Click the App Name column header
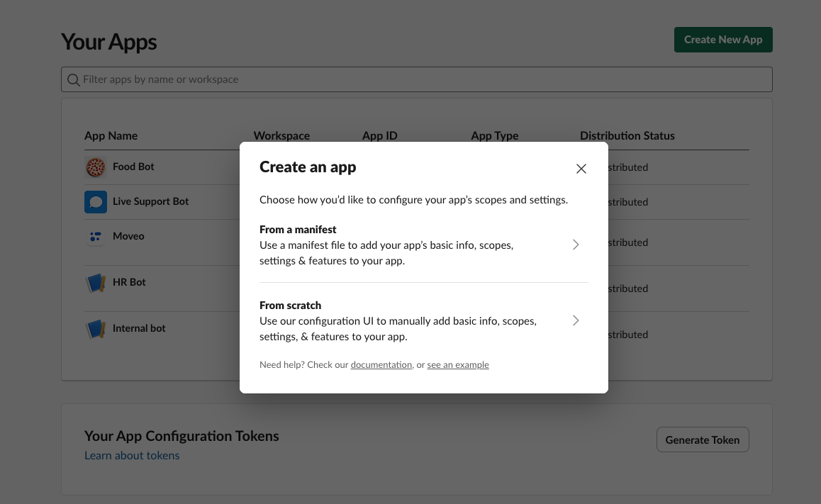This screenshot has height=504, width=821. [x=109, y=135]
